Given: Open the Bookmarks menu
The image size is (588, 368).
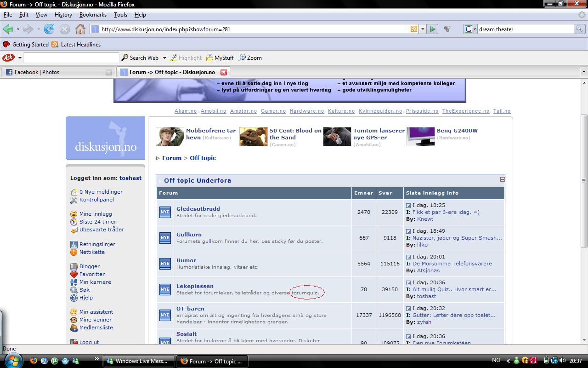Looking at the screenshot, I should tap(93, 15).
